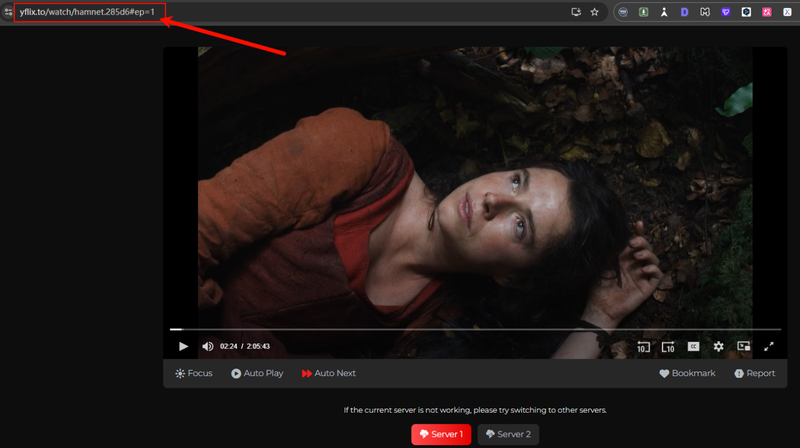Rewind 10 seconds
800x448 pixels.
[x=643, y=347]
